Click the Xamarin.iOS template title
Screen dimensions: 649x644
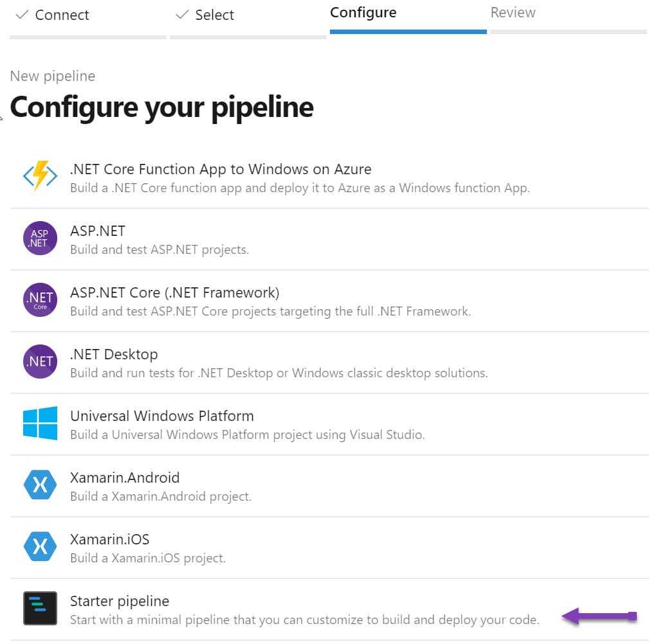point(109,539)
